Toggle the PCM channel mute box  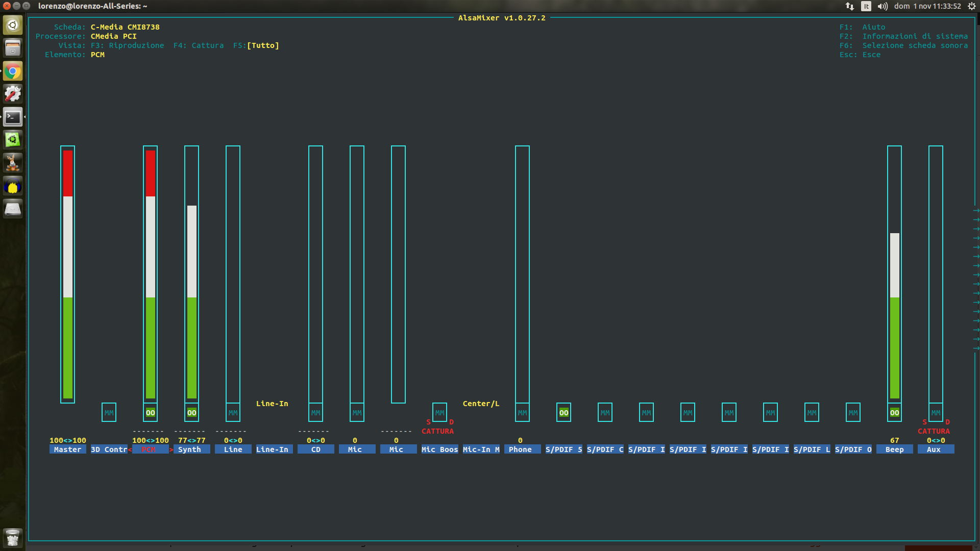[x=150, y=413]
